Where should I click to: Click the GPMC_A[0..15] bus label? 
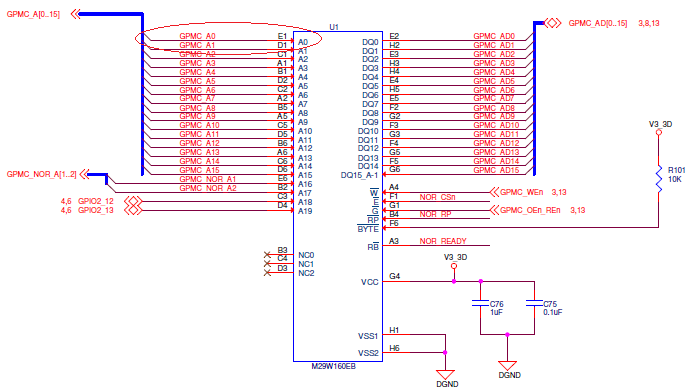click(x=33, y=14)
